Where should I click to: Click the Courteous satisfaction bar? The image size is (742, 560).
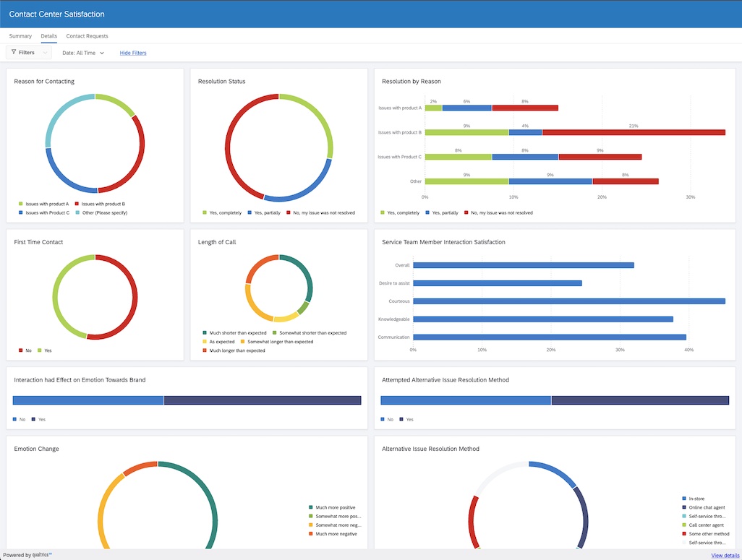[569, 301]
